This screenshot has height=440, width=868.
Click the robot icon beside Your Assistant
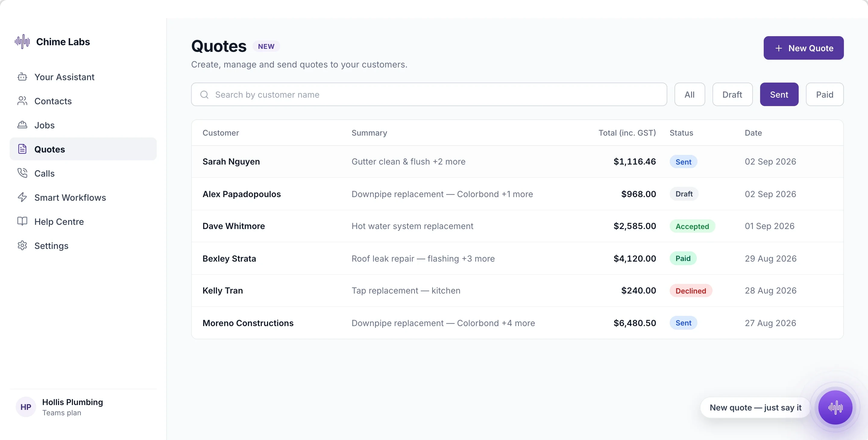pos(22,77)
